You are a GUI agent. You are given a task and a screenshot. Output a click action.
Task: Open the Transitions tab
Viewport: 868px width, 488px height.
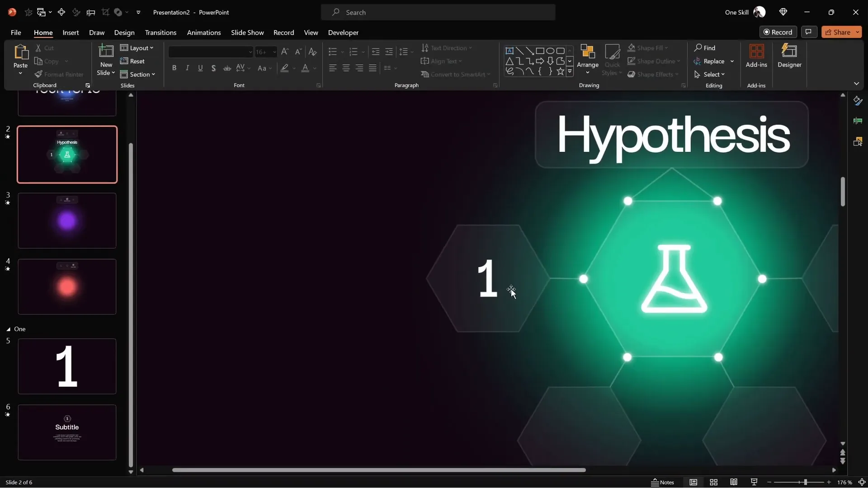(160, 33)
